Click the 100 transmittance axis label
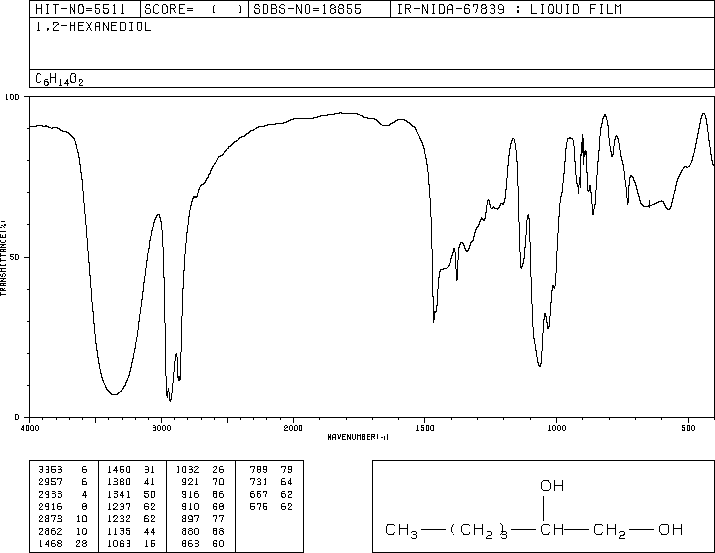 click(x=12, y=97)
